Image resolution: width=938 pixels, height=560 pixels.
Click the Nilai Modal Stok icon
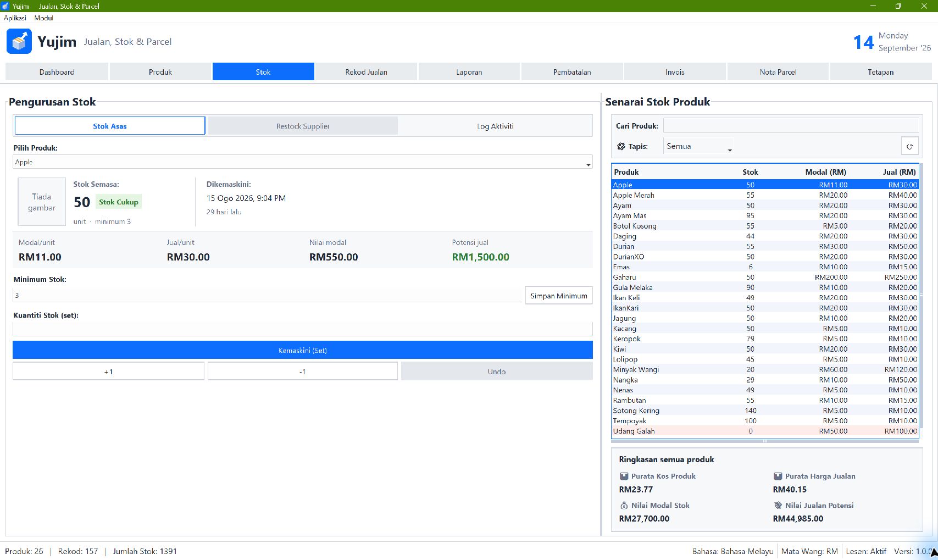click(x=624, y=505)
